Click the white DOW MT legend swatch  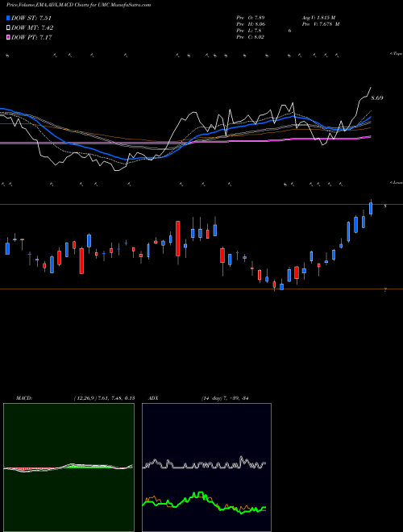pyautogui.click(x=9, y=27)
